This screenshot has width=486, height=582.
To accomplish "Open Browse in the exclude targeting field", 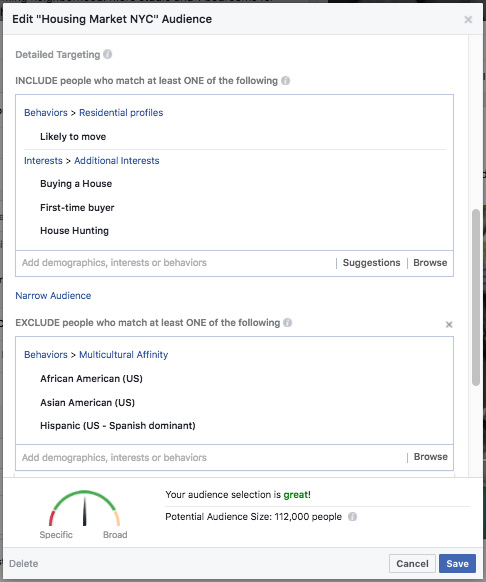I will [x=431, y=457].
